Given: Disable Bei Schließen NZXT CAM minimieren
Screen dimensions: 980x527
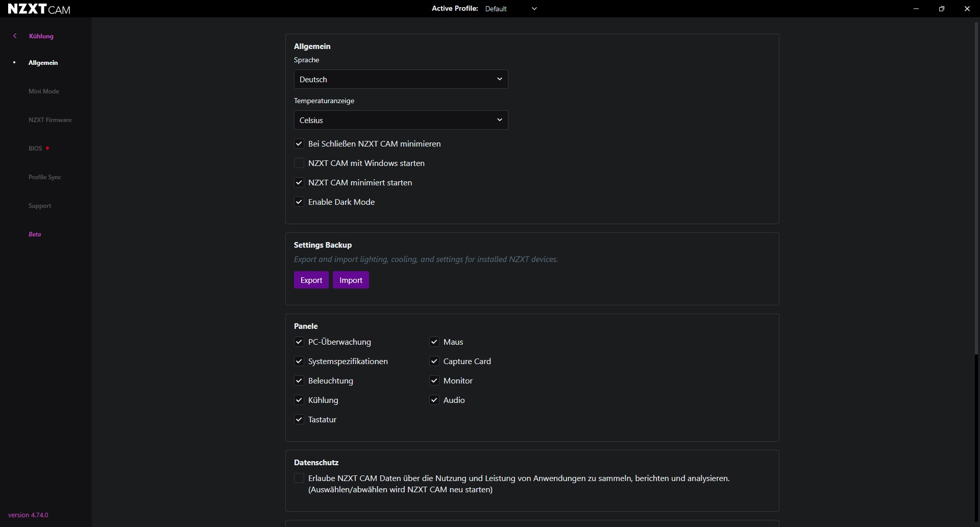Looking at the screenshot, I should click(299, 144).
